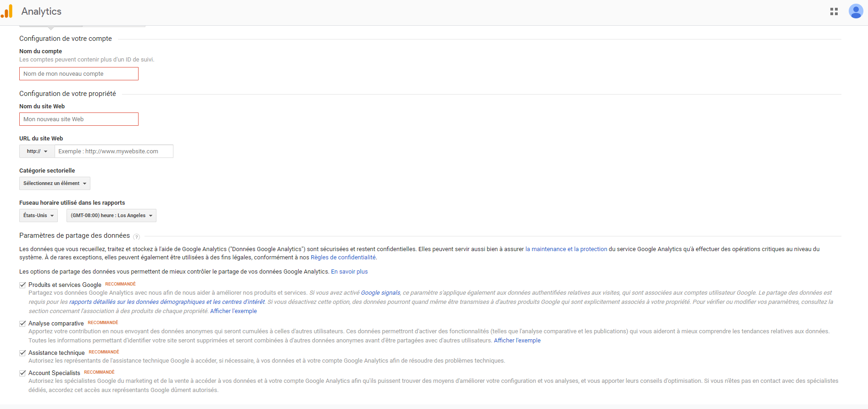
Task: Click the Fuseau horaire utilisé dans les rapports label
Action: tap(72, 203)
